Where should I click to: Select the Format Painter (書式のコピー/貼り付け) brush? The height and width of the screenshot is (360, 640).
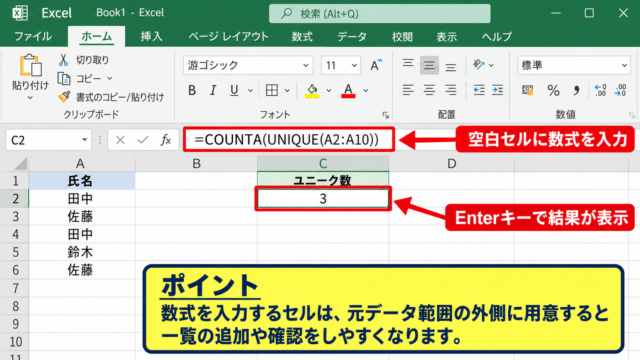point(64,97)
